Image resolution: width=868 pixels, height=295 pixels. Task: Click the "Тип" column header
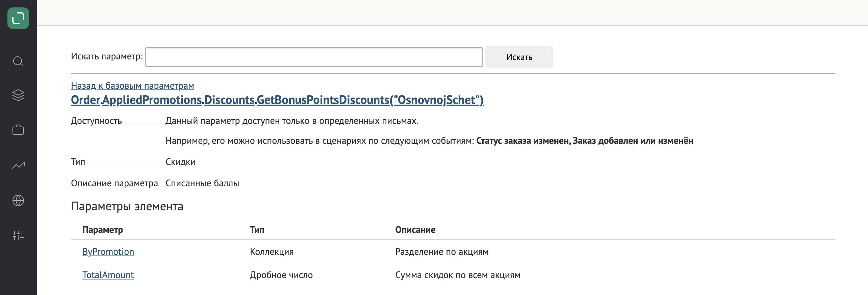coord(257,230)
